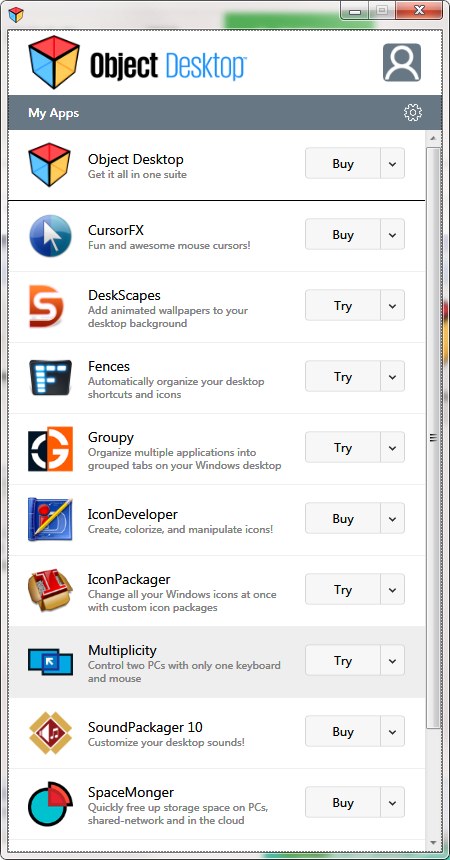
Task: Click the CursorFX title text
Action: (116, 230)
